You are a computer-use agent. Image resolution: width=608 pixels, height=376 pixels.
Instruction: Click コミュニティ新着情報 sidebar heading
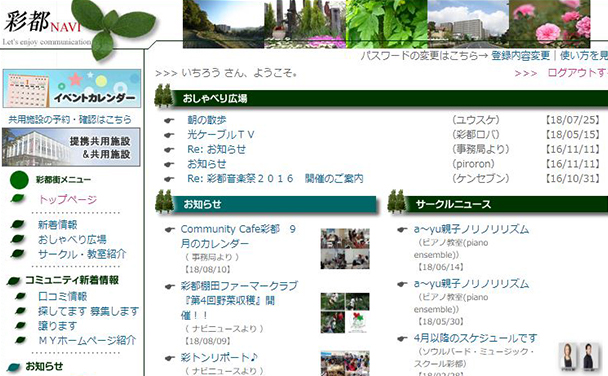[72, 280]
